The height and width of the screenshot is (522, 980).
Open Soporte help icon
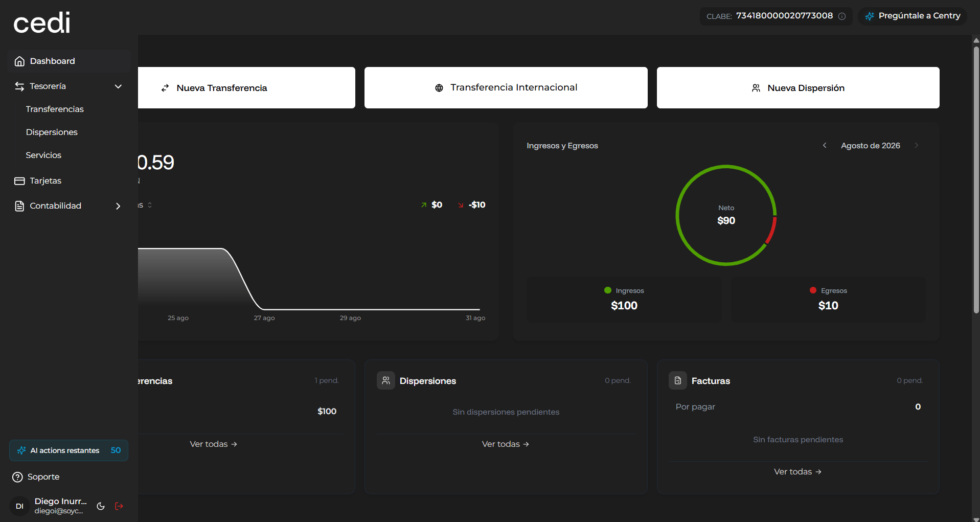(x=18, y=477)
